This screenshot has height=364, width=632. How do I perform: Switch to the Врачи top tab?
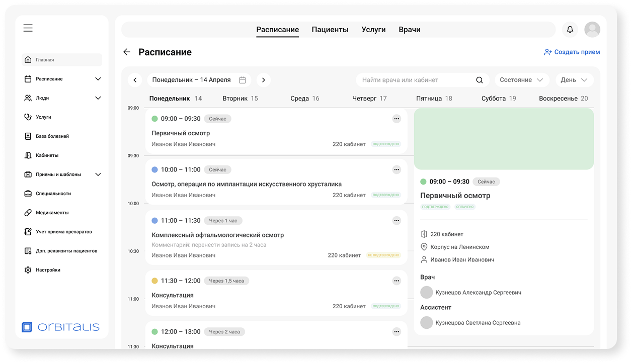(x=410, y=30)
